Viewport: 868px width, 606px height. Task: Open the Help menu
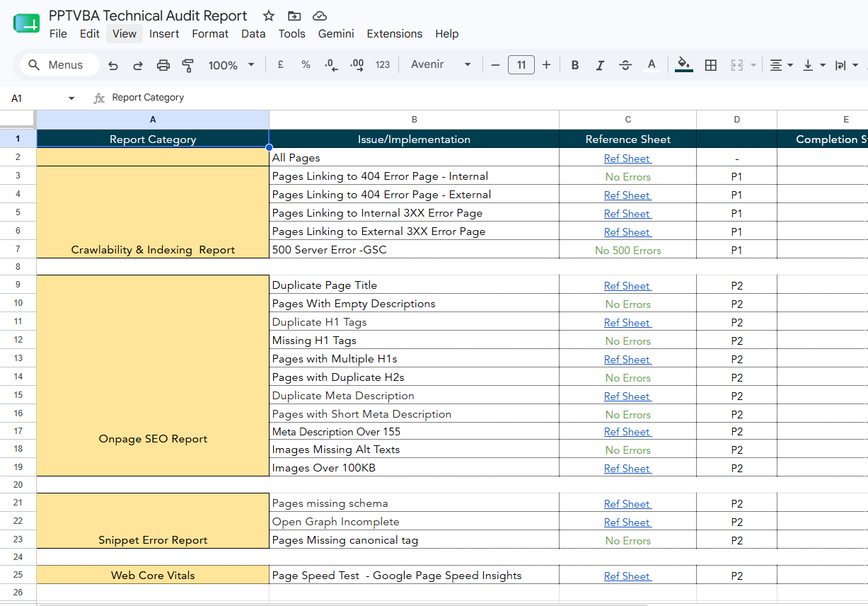click(x=446, y=33)
